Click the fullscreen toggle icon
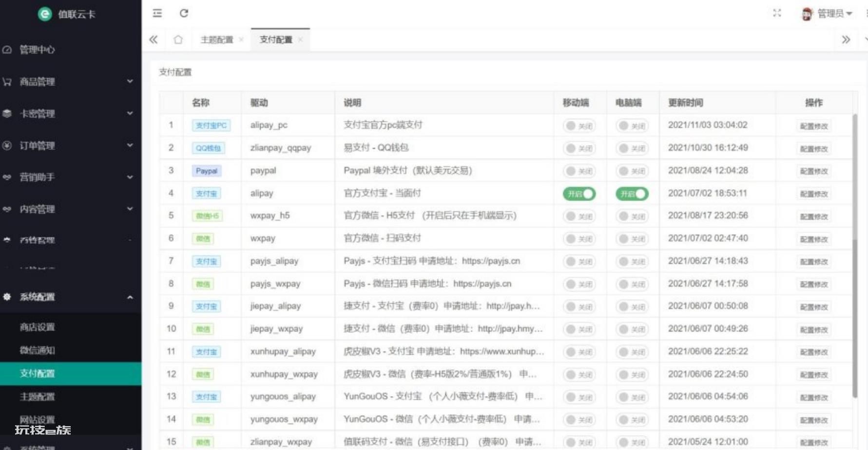868x450 pixels. tap(777, 13)
